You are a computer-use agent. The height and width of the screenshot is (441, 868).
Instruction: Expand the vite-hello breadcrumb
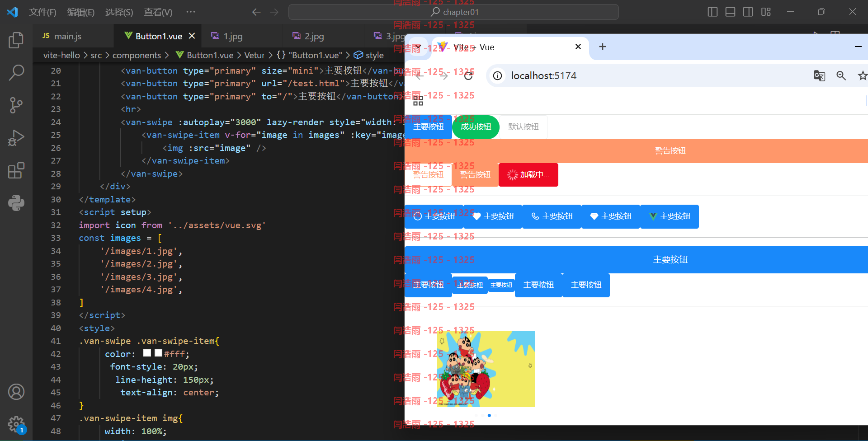tap(61, 55)
